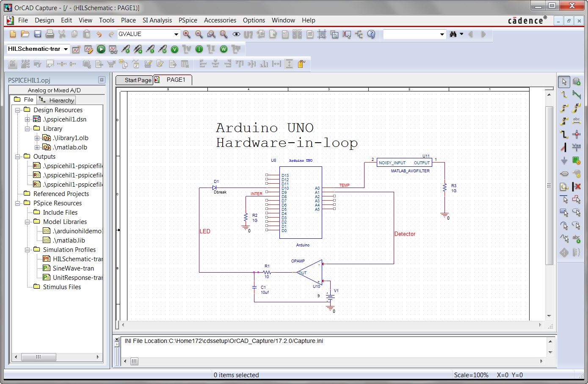This screenshot has height=384, width=588.
Task: Collapse the Design Resources folder
Action: point(18,110)
